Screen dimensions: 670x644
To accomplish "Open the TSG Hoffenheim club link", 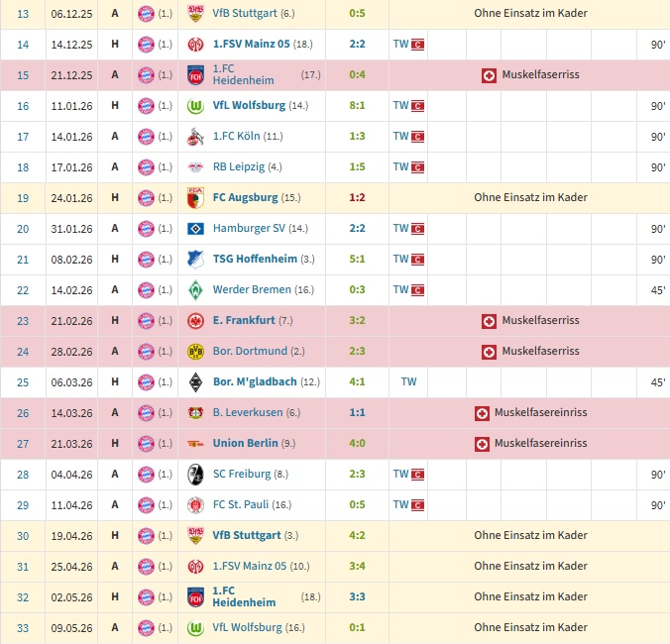I will tap(255, 259).
